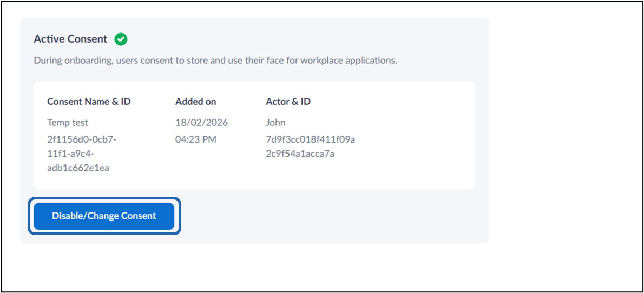
Task: Select the consent ID starting with 2f1156d0
Action: [82, 154]
